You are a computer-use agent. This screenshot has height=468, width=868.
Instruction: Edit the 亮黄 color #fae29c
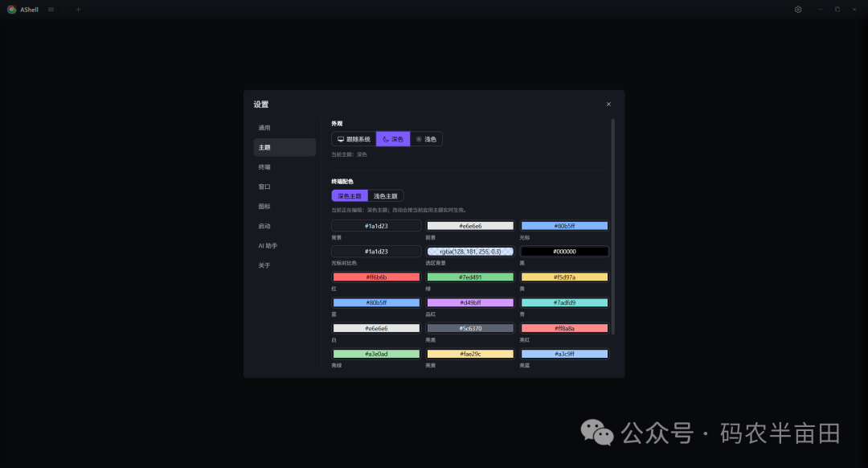point(470,354)
